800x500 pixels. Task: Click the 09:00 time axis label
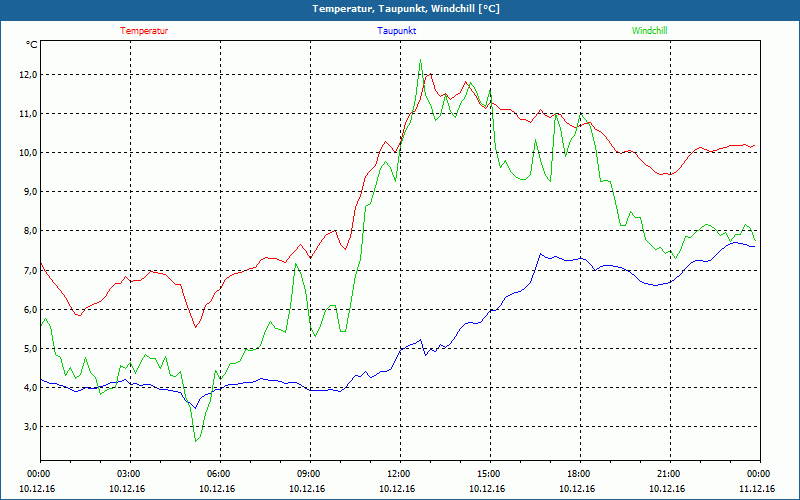(x=310, y=474)
